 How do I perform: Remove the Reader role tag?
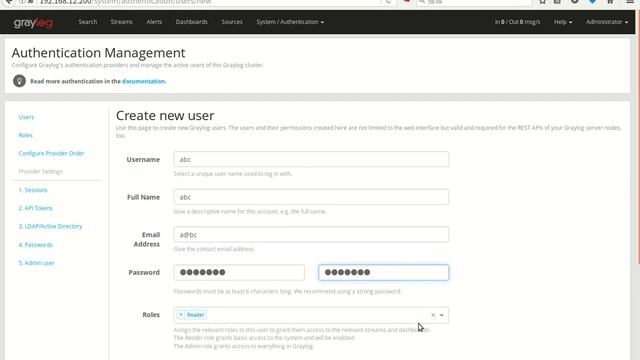click(x=181, y=315)
